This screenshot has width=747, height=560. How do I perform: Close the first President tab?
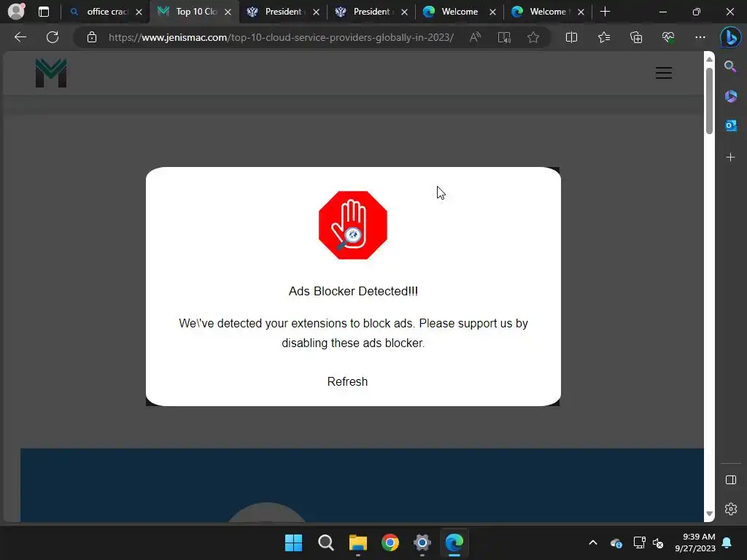pyautogui.click(x=316, y=12)
